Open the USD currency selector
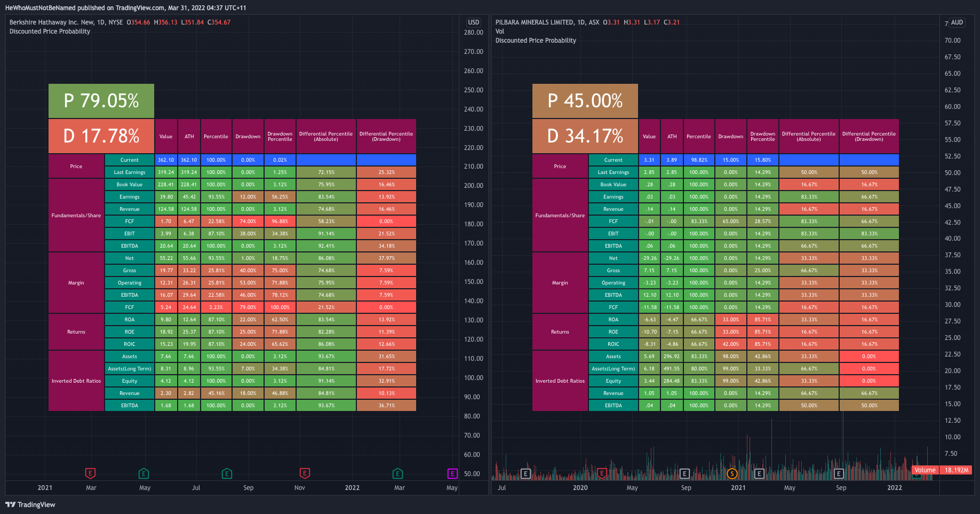The image size is (980, 514). [x=474, y=22]
